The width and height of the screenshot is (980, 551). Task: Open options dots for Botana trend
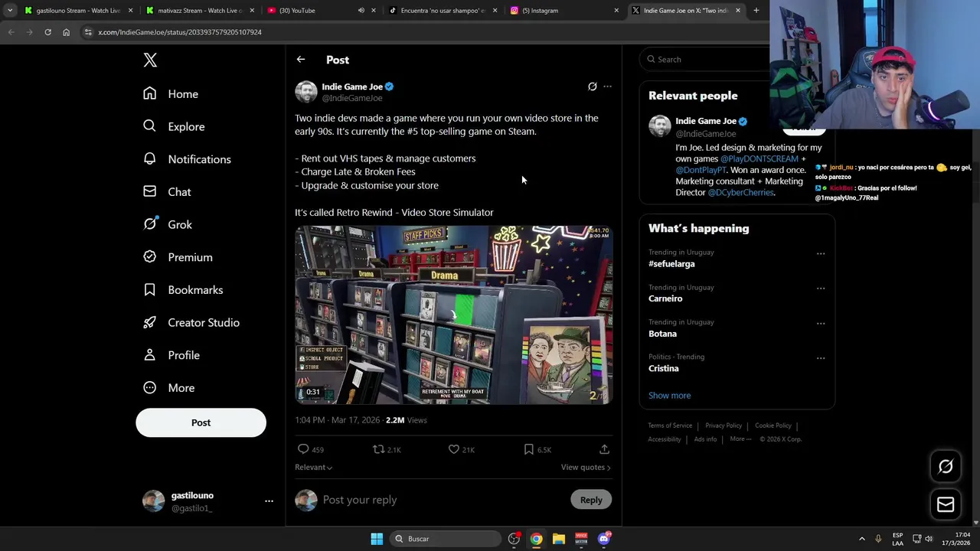click(821, 323)
